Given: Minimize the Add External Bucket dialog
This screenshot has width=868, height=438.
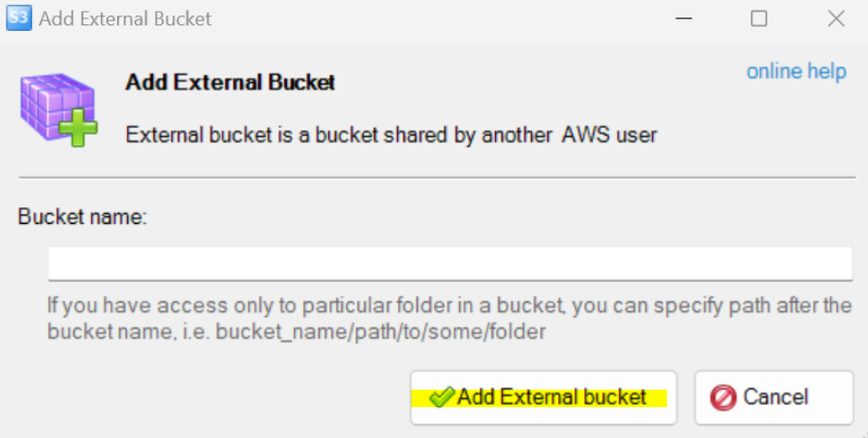Looking at the screenshot, I should (x=684, y=18).
